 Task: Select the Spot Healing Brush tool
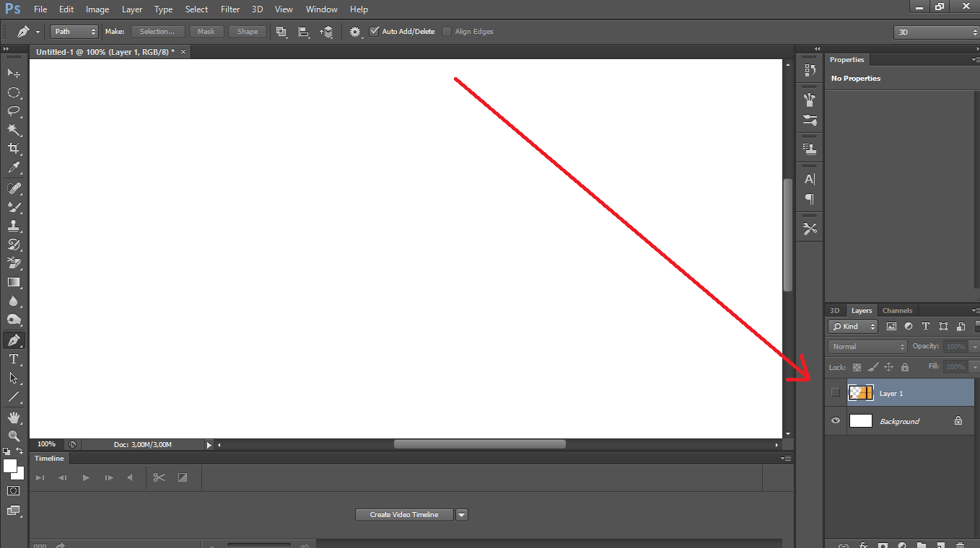[14, 188]
